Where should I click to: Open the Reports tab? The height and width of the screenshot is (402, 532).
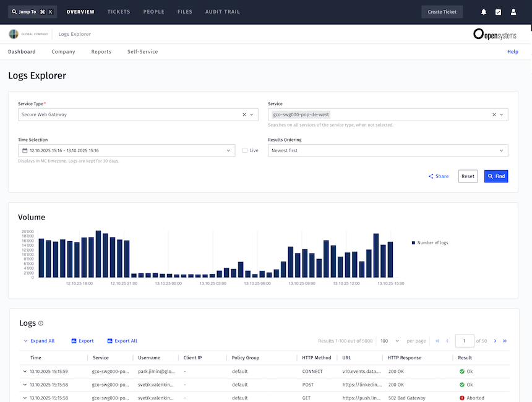101,52
